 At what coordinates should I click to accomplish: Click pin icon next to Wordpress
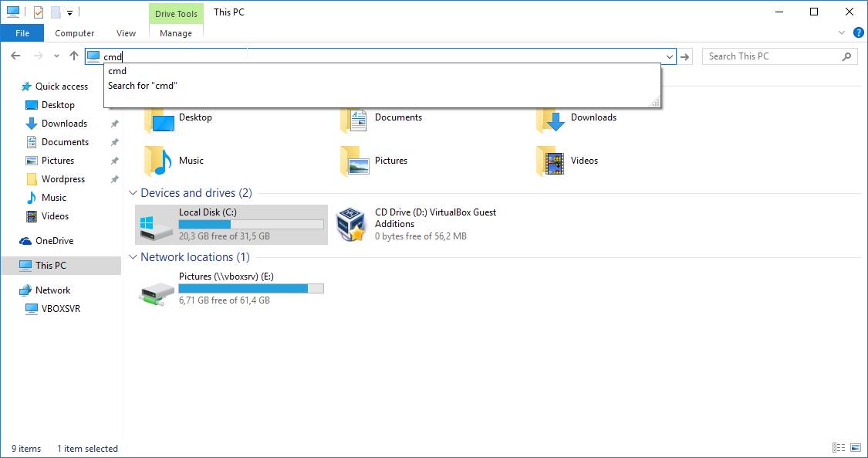(115, 179)
